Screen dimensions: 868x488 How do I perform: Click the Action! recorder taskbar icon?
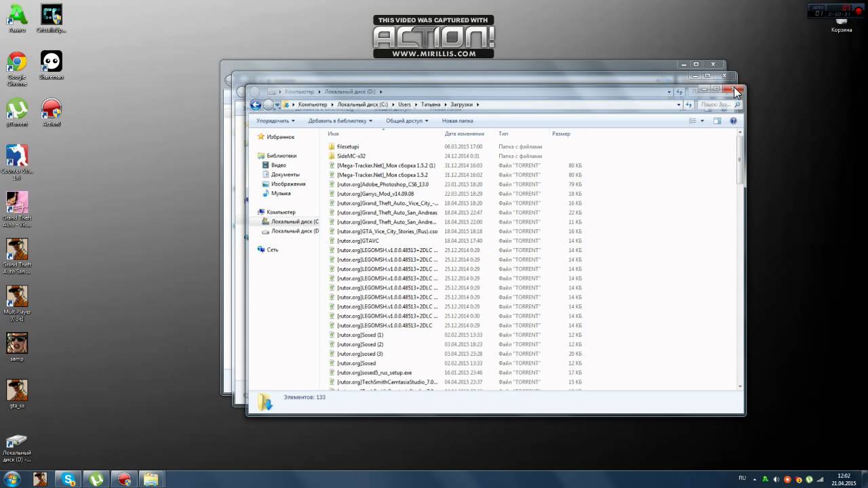124,479
